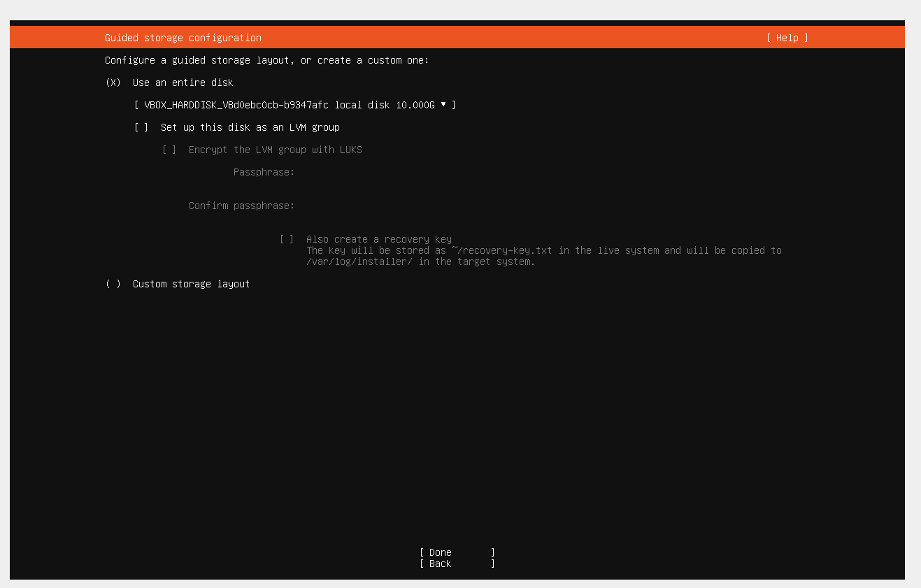Open the VBOX_HARDDISK disk selection dropdown
The image size is (921, 588).
[294, 105]
